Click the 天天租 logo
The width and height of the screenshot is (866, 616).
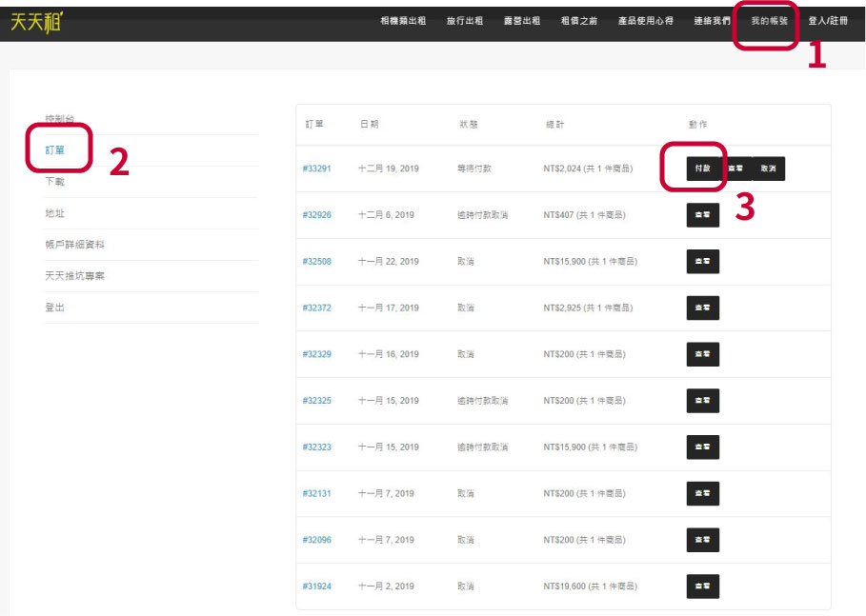[36, 22]
